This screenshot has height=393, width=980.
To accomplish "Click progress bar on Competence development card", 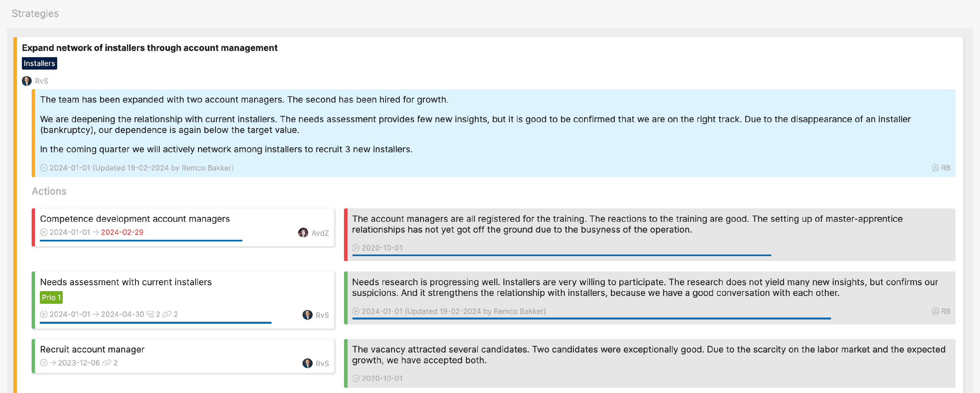I will pyautogui.click(x=141, y=240).
